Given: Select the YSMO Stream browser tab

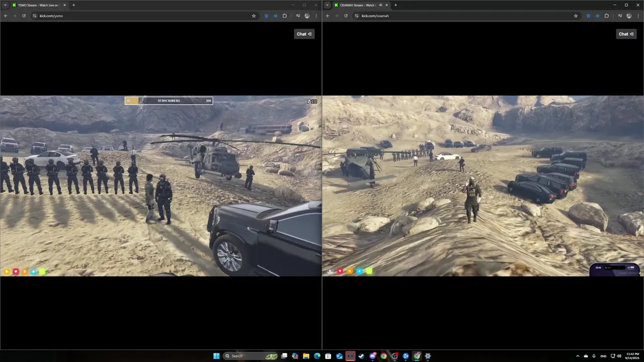Looking at the screenshot, I should (39, 5).
